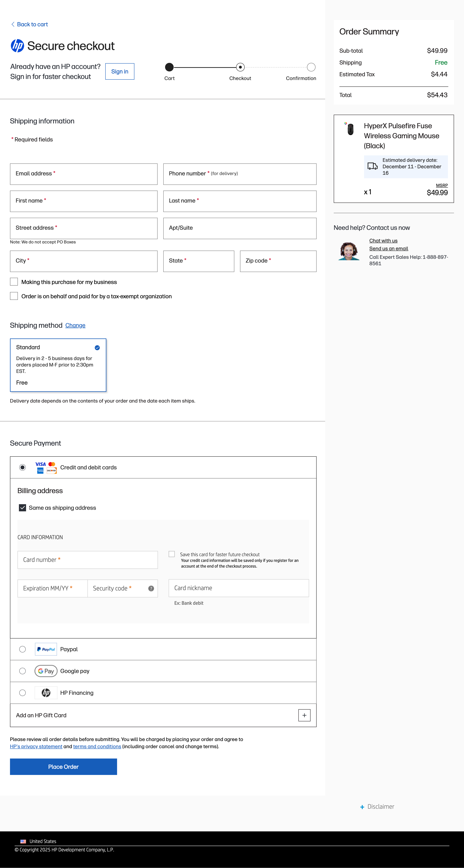
Task: Expand Add an HP Gift Card plus button
Action: [304, 715]
